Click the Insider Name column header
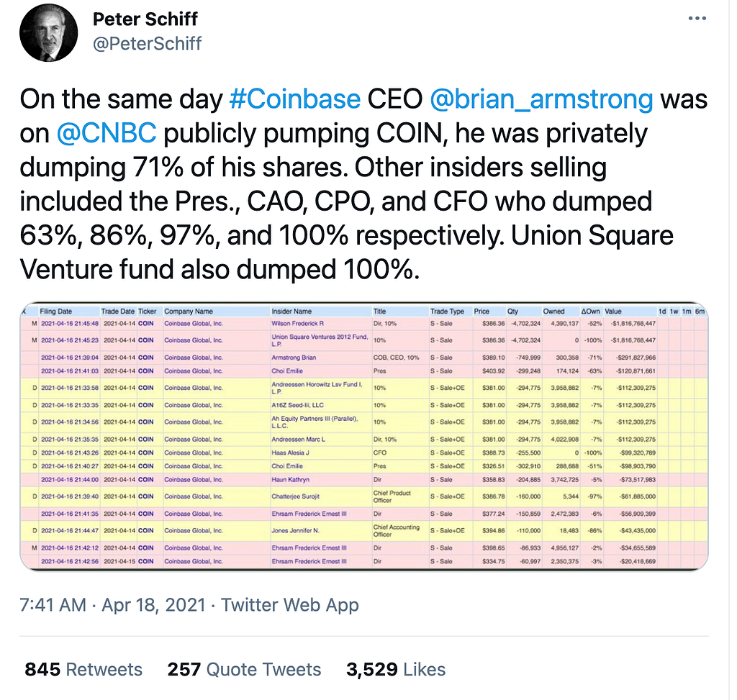This screenshot has width=737, height=700. click(x=291, y=312)
